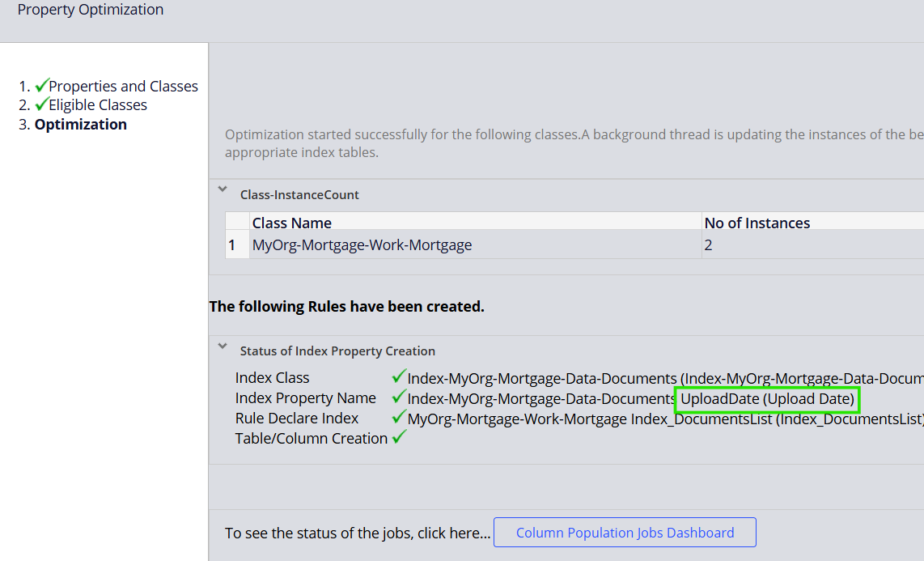Click the instance count value 2

[708, 244]
